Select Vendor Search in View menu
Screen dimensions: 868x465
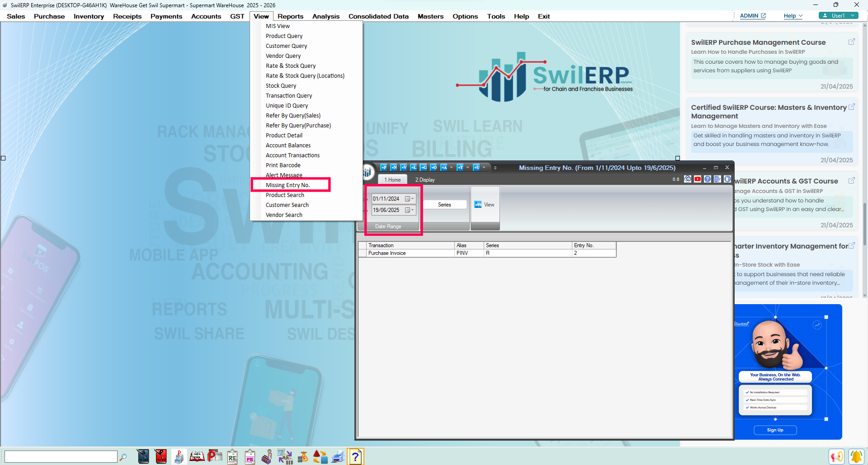tap(284, 215)
